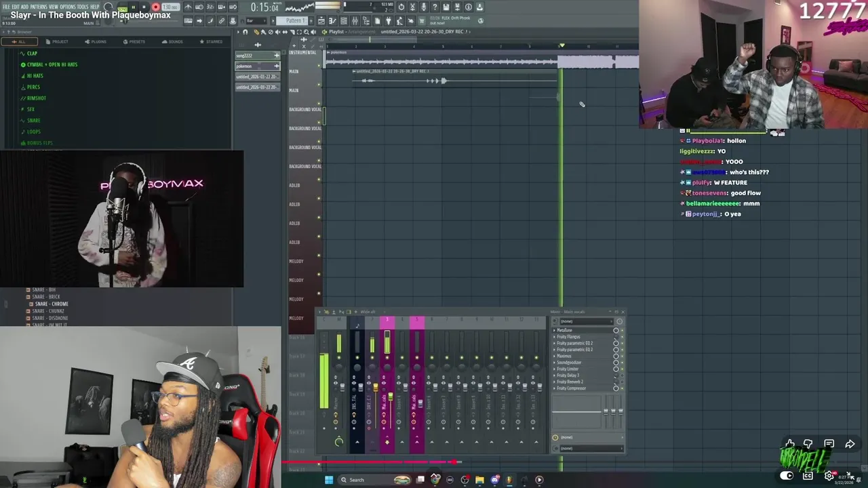Click the info icon in top toolbar
Screen dimensions: 868x488
click(x=468, y=7)
